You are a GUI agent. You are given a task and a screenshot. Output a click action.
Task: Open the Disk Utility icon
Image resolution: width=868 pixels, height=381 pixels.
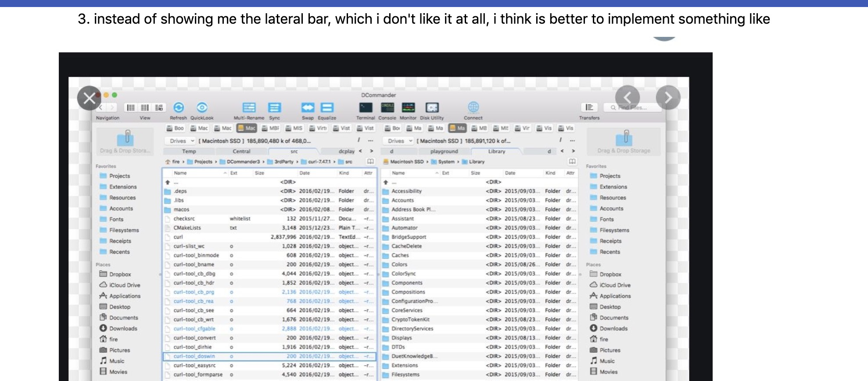pos(432,108)
